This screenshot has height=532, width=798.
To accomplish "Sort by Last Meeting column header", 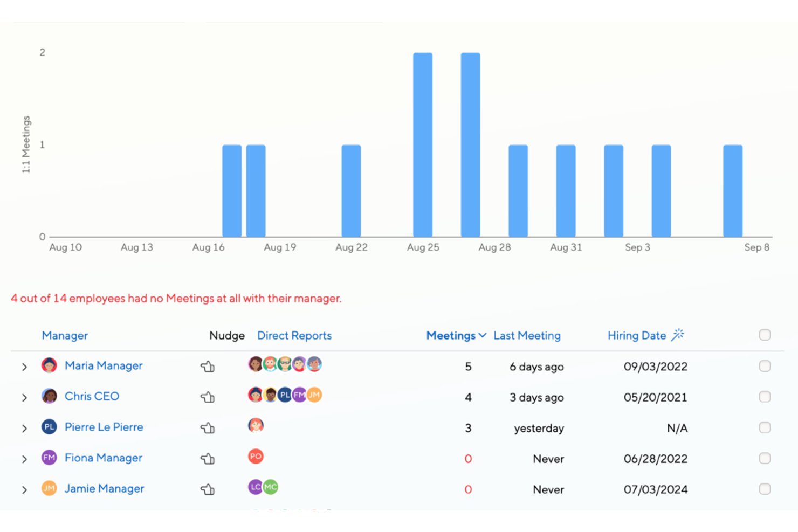I will (527, 335).
